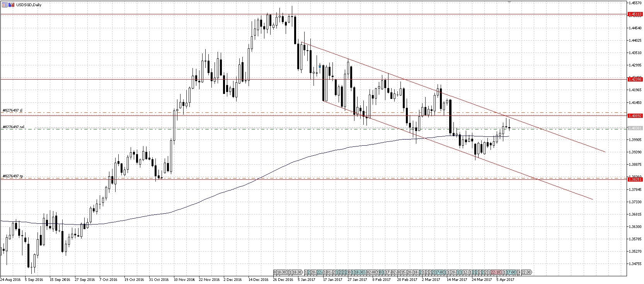
Task: Click the small blue trade arrow marker
Action: (x=320, y=66)
